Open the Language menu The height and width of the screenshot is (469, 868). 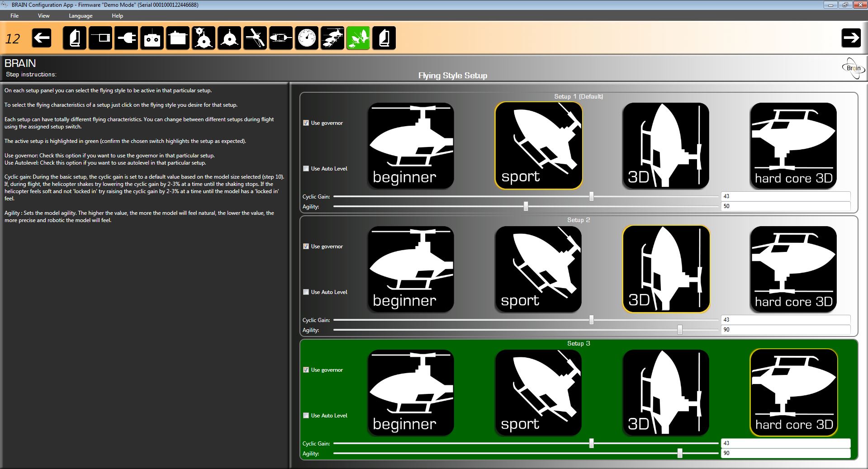pos(81,16)
